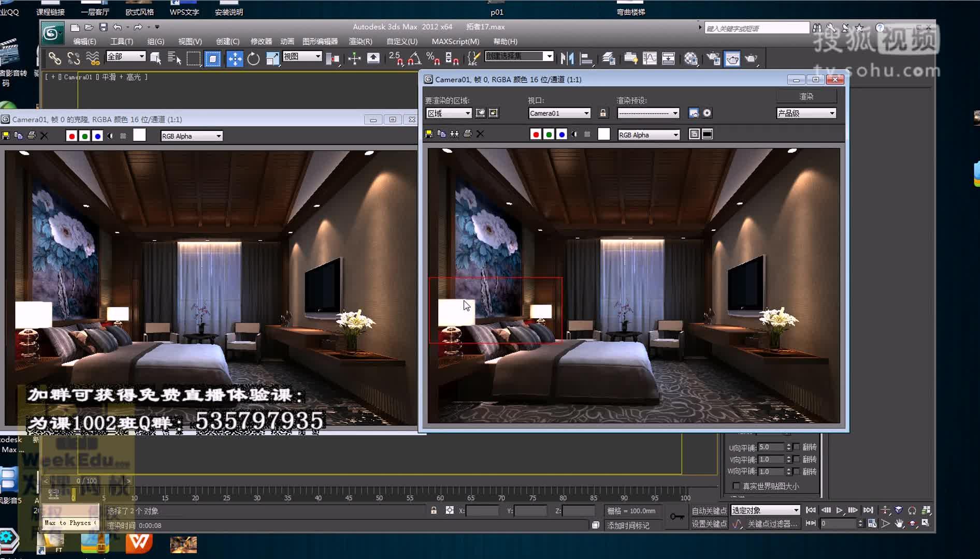Click Auto Region Selected icon
This screenshot has height=559, width=980.
coord(494,113)
